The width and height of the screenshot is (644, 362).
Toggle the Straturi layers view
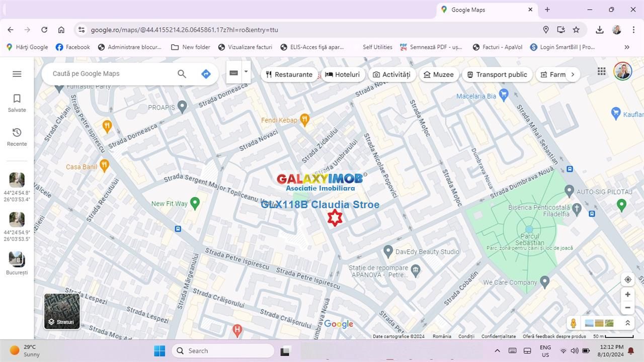pyautogui.click(x=62, y=311)
